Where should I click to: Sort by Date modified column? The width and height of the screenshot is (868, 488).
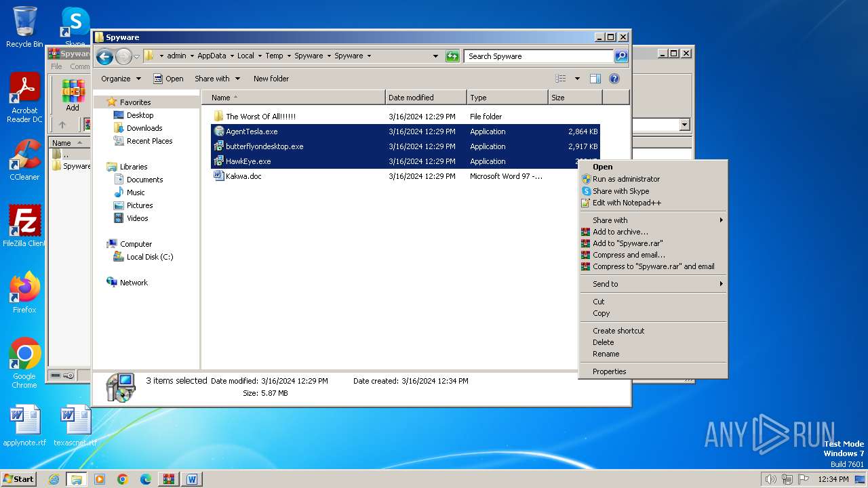click(426, 98)
